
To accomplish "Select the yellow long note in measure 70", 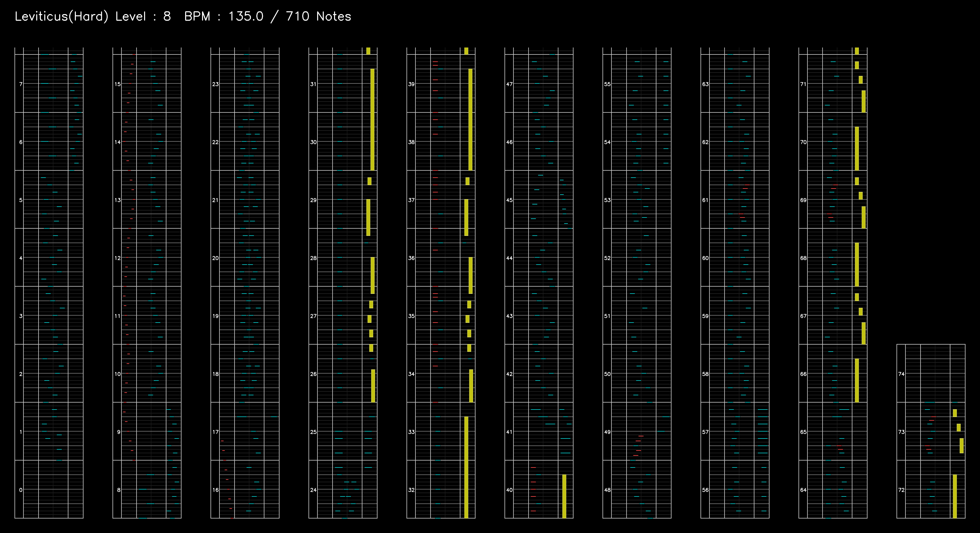I will coord(857,148).
